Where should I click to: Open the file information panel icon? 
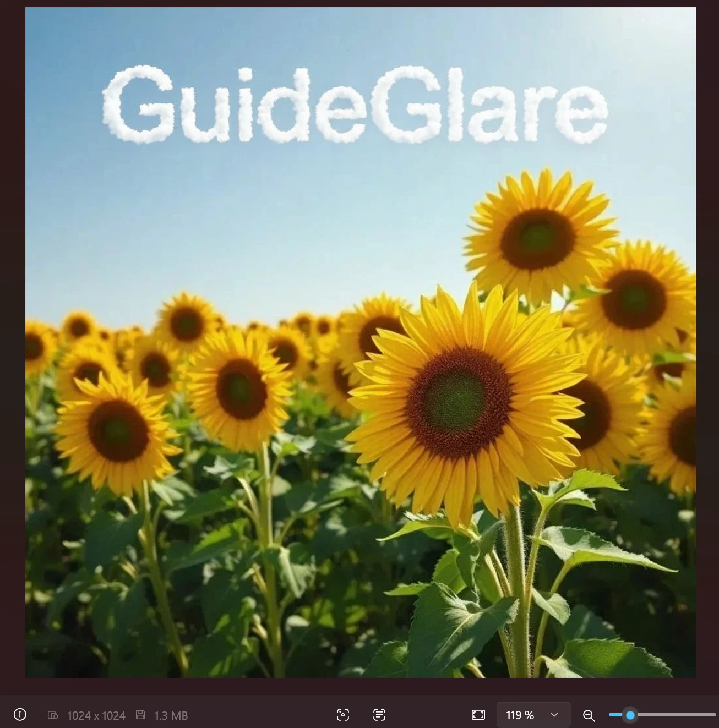[x=20, y=715]
